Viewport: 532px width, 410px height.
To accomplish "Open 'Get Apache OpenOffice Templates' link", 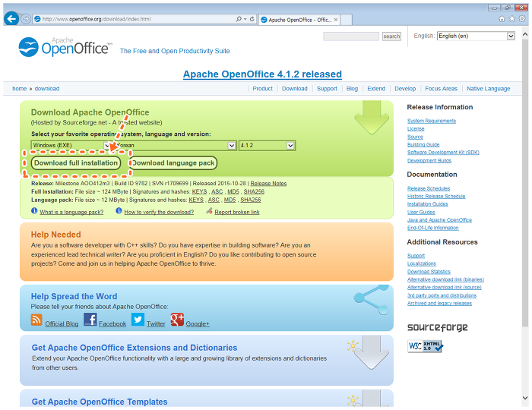I will pos(100,402).
